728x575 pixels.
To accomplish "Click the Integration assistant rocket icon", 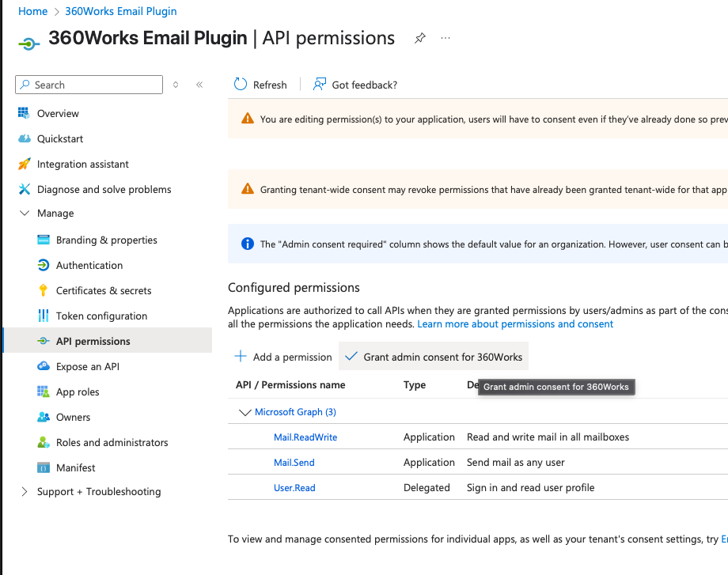I will 25,164.
